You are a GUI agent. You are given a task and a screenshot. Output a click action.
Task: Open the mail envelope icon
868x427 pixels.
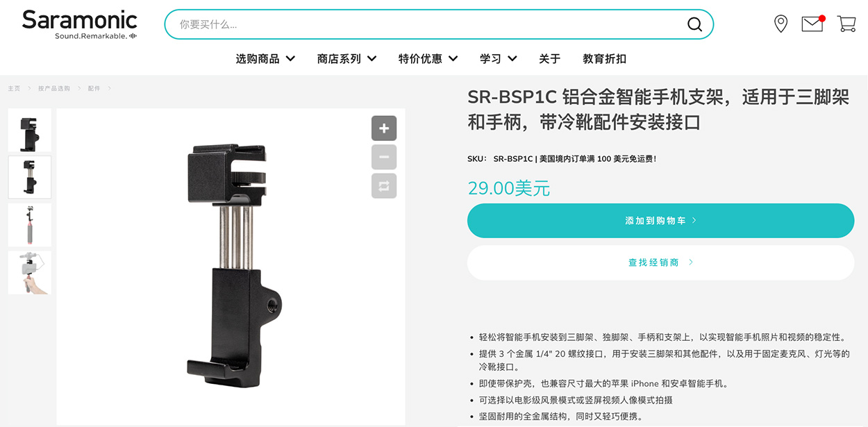coord(812,24)
